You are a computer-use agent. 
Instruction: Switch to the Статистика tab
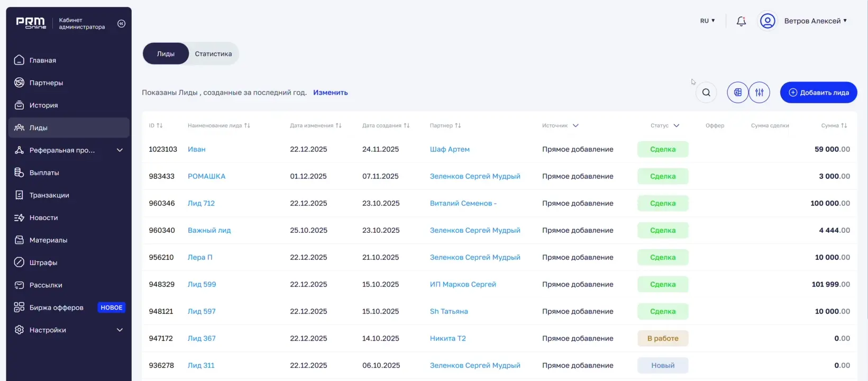tap(213, 54)
